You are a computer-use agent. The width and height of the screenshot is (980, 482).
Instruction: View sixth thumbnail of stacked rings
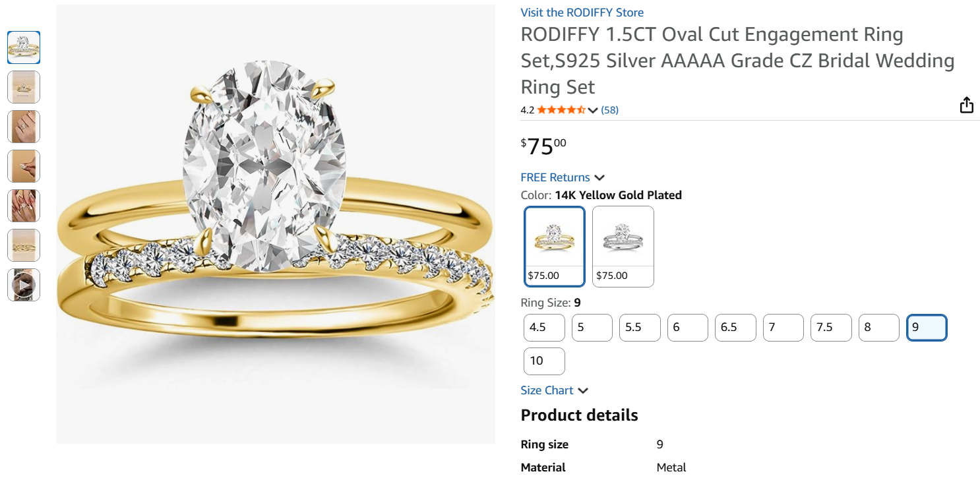point(24,245)
